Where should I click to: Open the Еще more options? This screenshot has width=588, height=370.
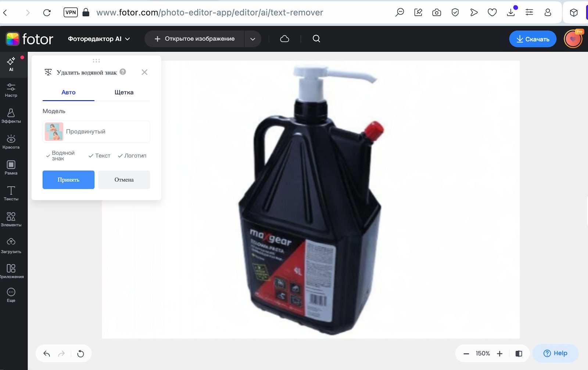pyautogui.click(x=11, y=295)
